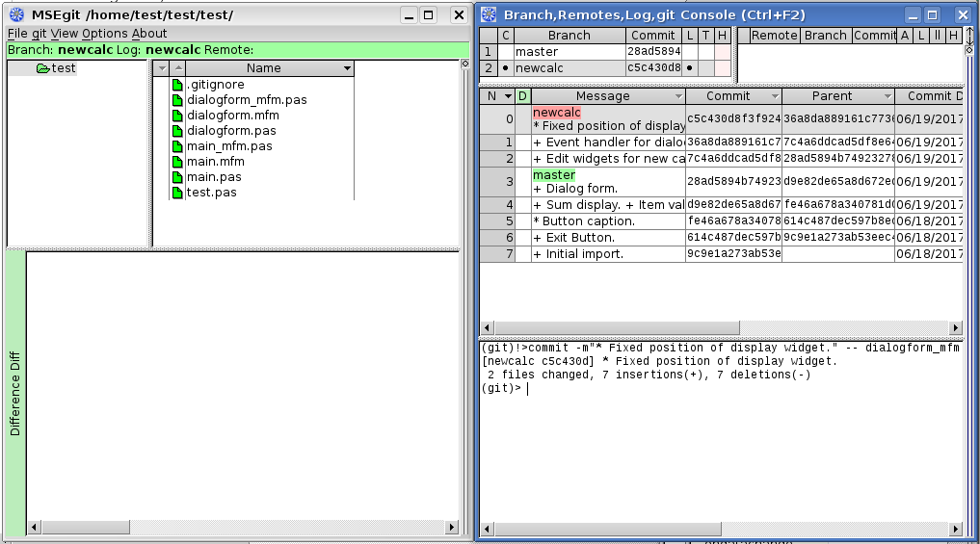Open the Name column dropdown arrow
Image resolution: width=980 pixels, height=544 pixels.
click(x=347, y=68)
